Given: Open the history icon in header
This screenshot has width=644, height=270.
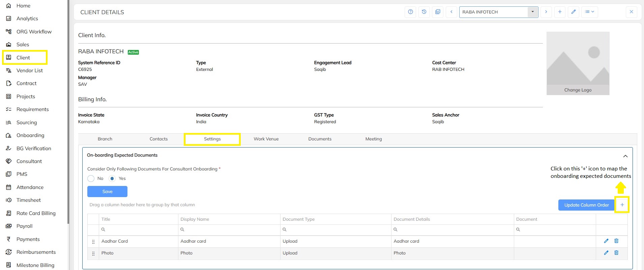Looking at the screenshot, I should [424, 12].
